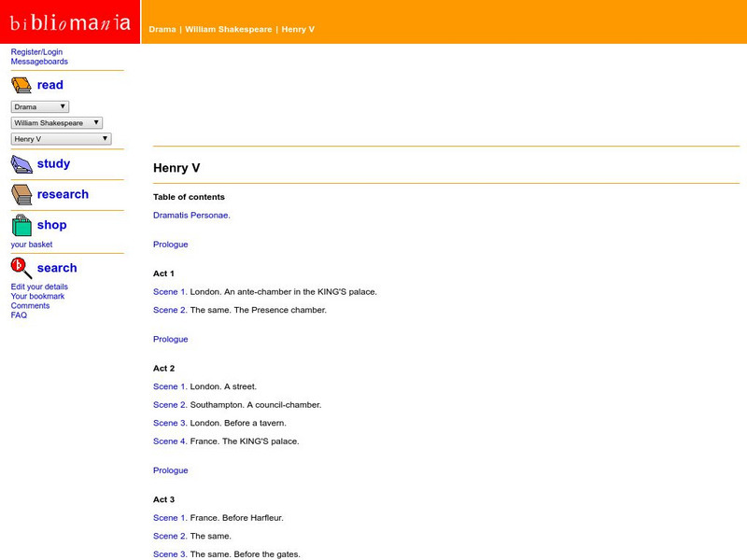
Task: Open the Prologue before Act 1
Action: point(171,245)
